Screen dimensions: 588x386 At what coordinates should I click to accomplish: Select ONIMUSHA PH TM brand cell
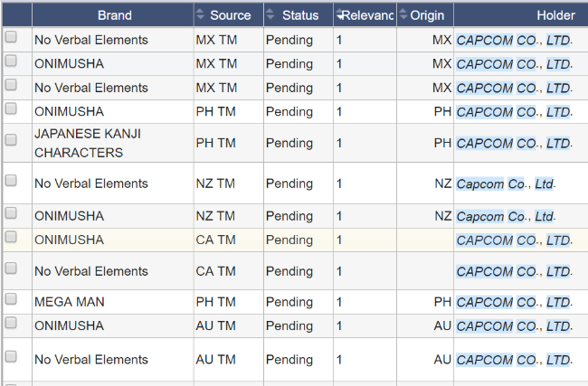point(69,111)
